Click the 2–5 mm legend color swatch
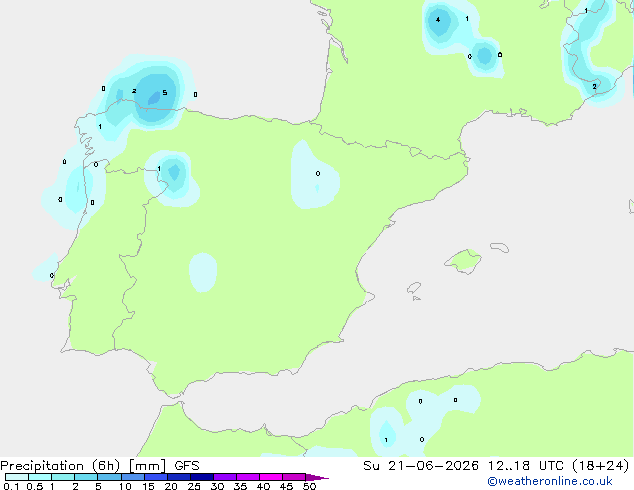The height and width of the screenshot is (490, 634). pos(86,477)
